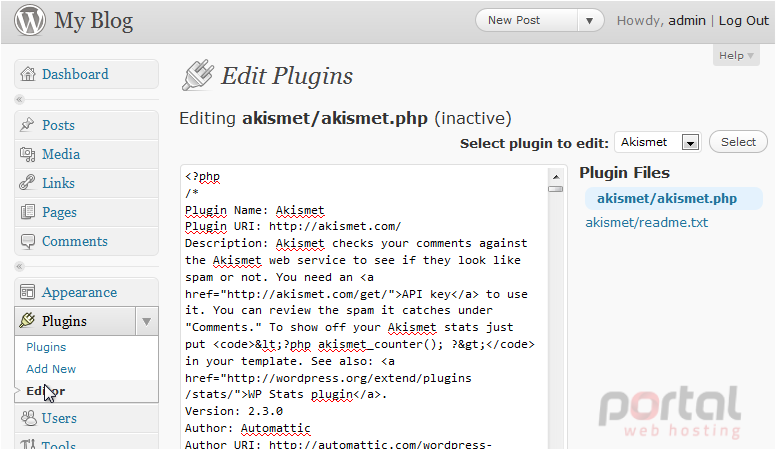Click inside the plugin code text area

pos(365,307)
